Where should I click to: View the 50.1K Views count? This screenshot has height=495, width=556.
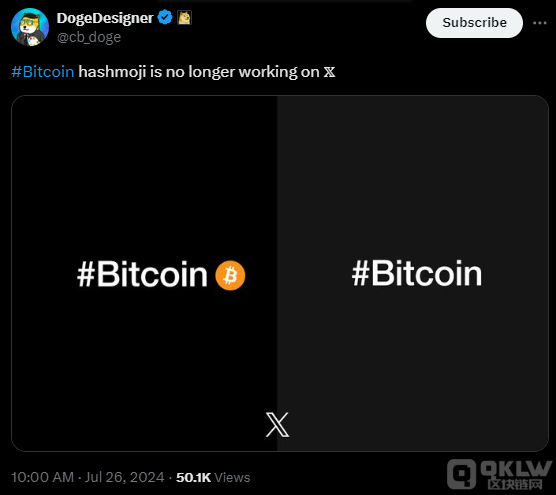pyautogui.click(x=213, y=477)
